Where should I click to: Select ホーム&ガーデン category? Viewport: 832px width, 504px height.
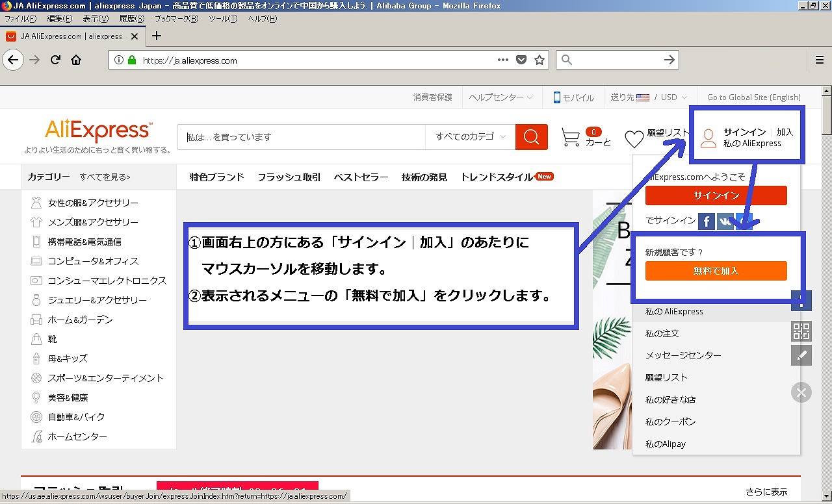coord(80,320)
